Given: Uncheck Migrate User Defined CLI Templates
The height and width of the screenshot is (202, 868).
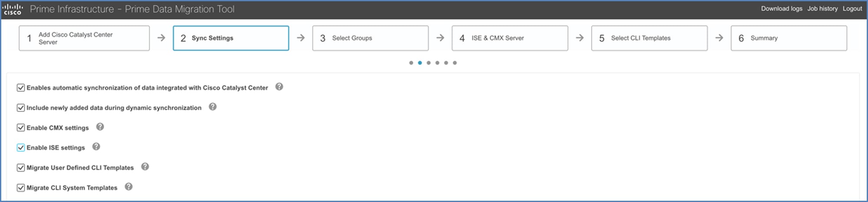Looking at the screenshot, I should [20, 167].
